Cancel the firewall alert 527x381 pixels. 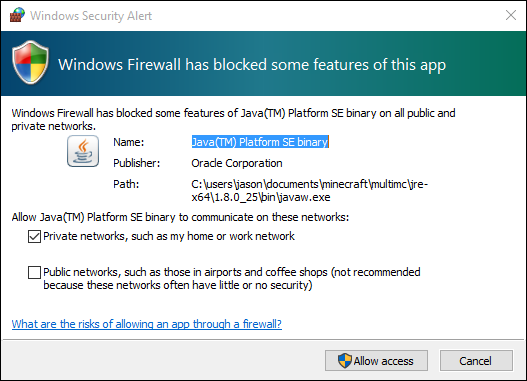tap(476, 361)
